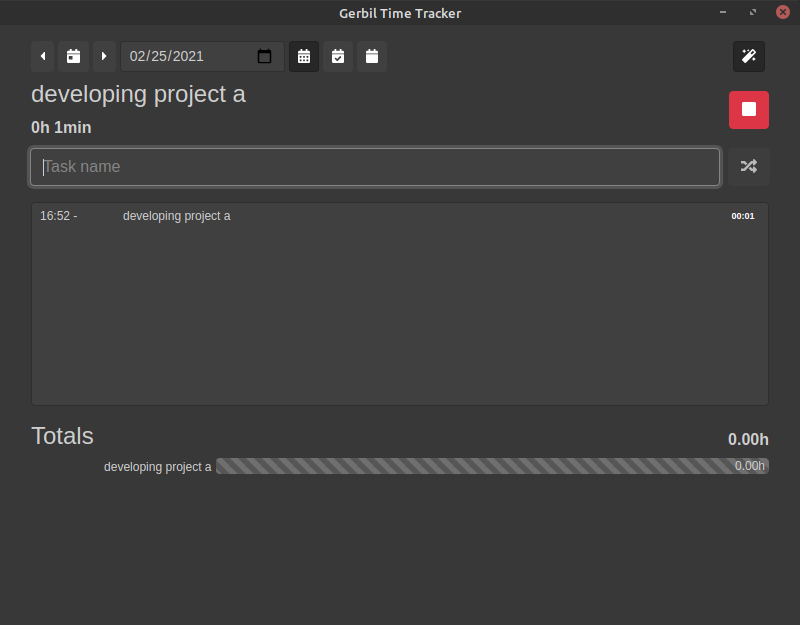Image resolution: width=800 pixels, height=625 pixels.
Task: Click the Totals heading
Action: pos(62,436)
